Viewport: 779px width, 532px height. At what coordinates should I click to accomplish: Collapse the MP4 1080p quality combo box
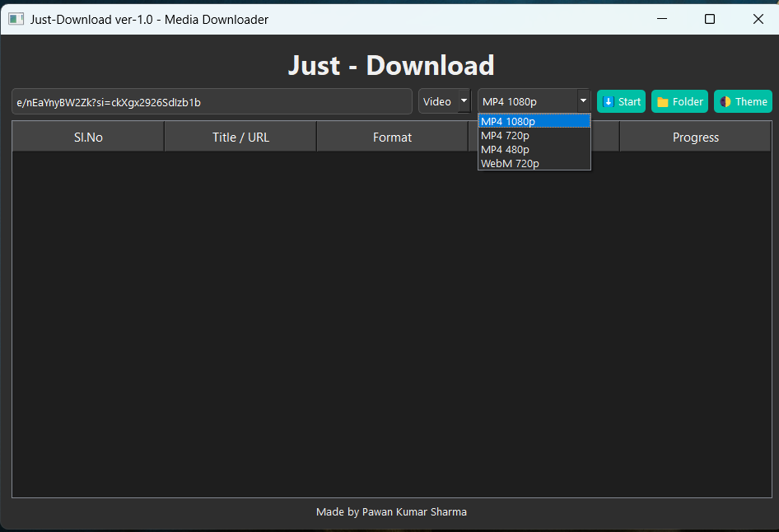pyautogui.click(x=583, y=101)
